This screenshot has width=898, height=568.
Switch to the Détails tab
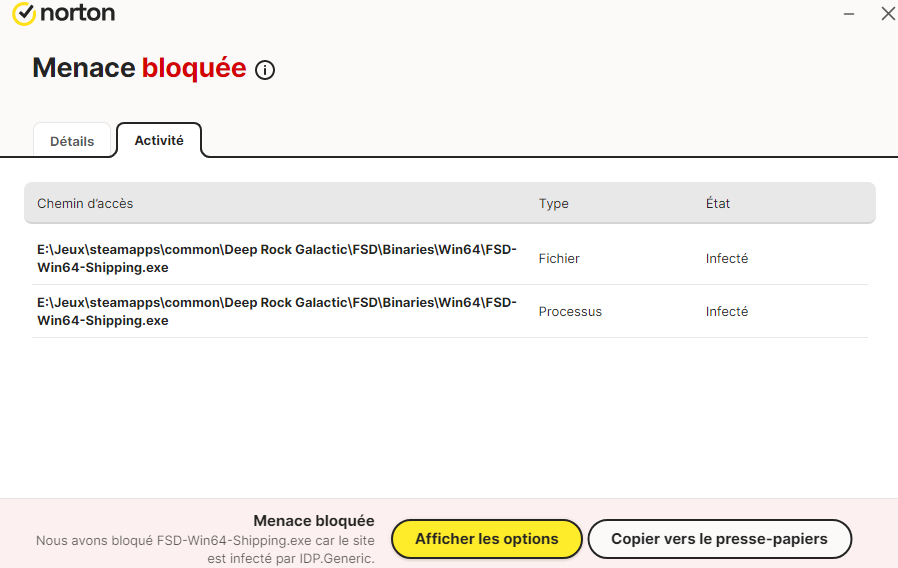[x=72, y=141]
